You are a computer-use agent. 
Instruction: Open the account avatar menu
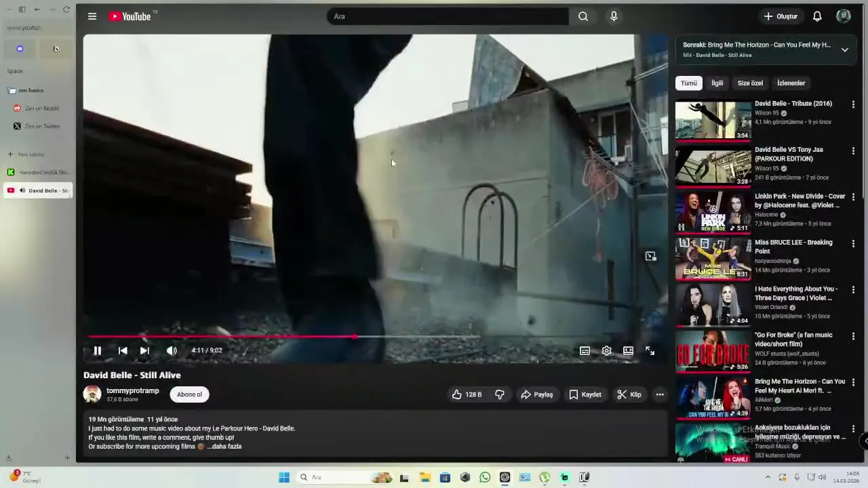pos(844,16)
